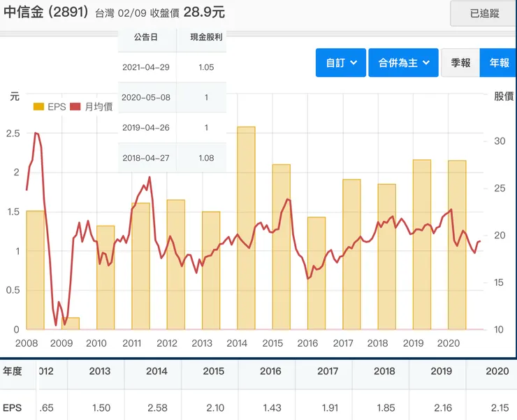Screen dimensions: 517x420
Task: Click the 2008 EPS bar
Action: (x=35, y=270)
